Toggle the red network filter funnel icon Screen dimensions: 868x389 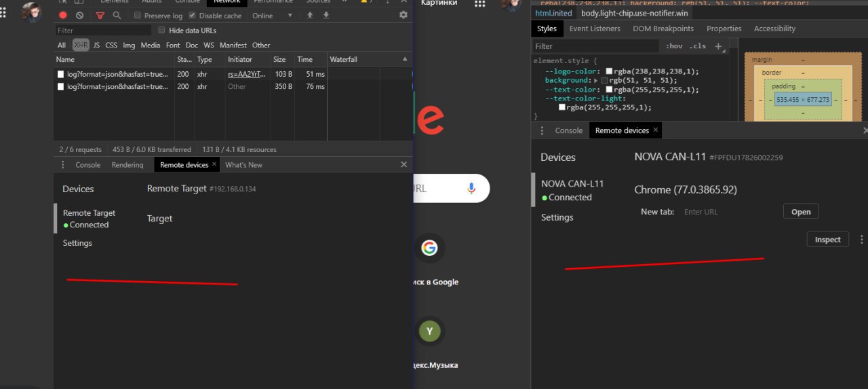click(100, 15)
